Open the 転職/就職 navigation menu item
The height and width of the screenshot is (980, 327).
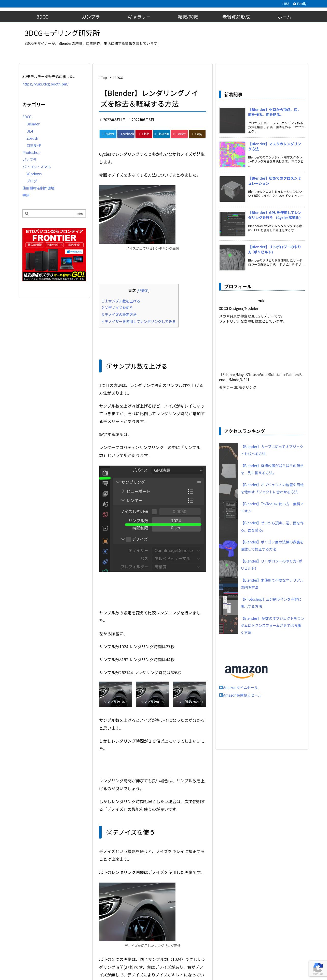(188, 17)
